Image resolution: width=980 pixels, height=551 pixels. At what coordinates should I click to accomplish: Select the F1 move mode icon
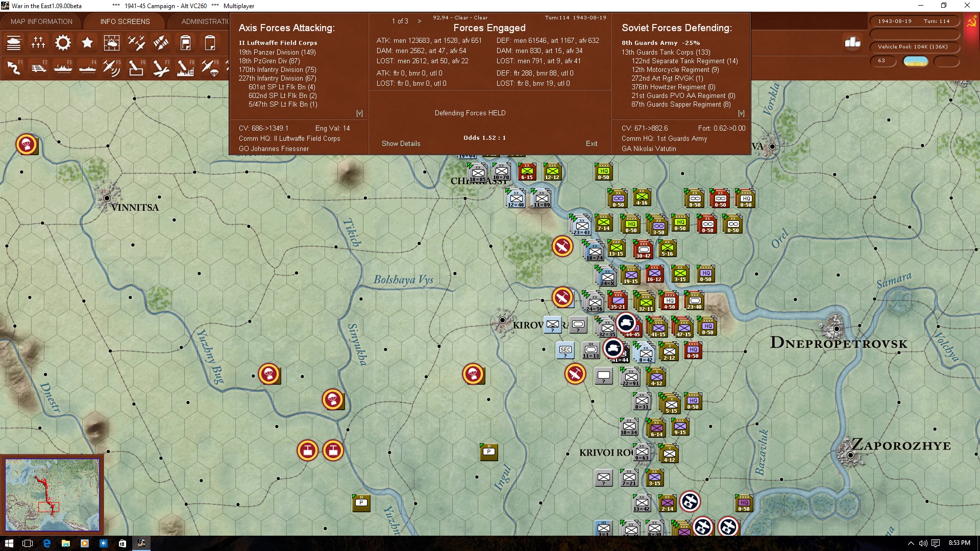(x=14, y=67)
